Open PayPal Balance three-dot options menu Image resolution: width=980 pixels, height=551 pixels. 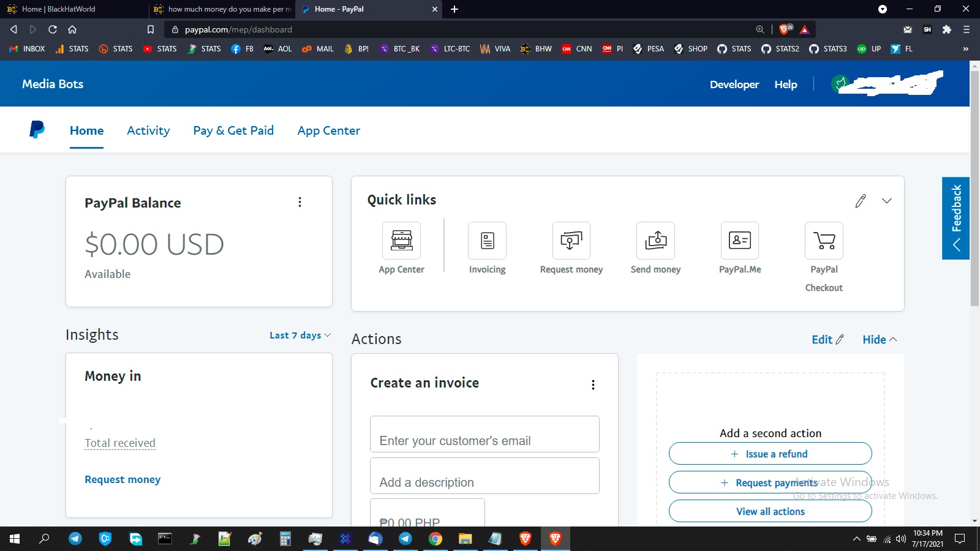pyautogui.click(x=300, y=202)
